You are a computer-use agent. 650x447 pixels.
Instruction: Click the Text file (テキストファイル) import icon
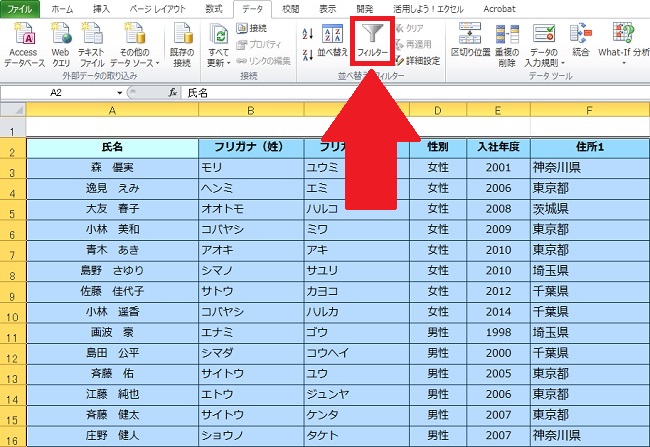pos(93,37)
